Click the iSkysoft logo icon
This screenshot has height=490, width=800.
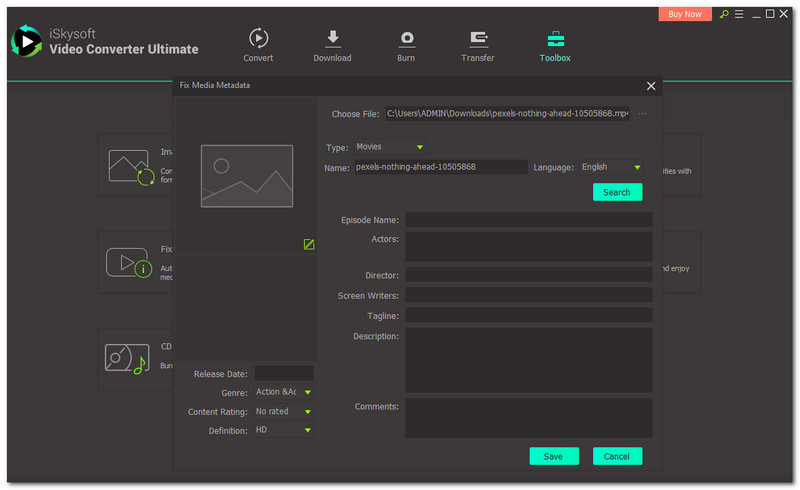click(24, 41)
